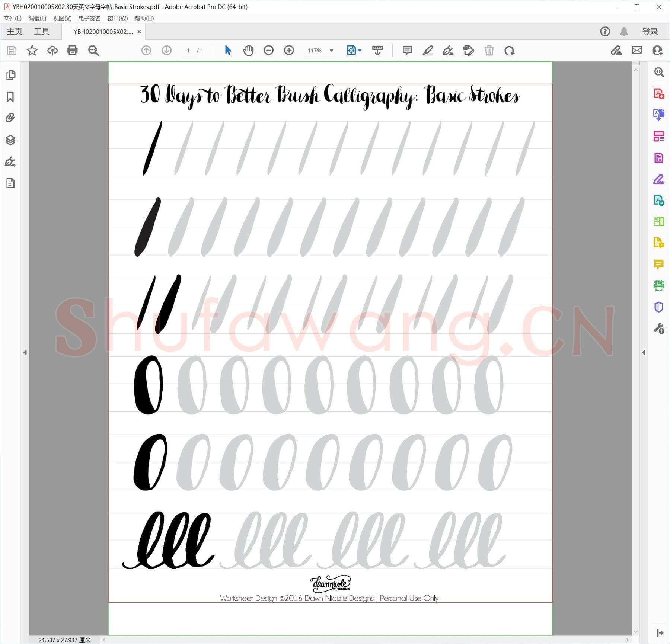Open the 视图 menu
Viewport: 670px width, 644px height.
(x=62, y=18)
